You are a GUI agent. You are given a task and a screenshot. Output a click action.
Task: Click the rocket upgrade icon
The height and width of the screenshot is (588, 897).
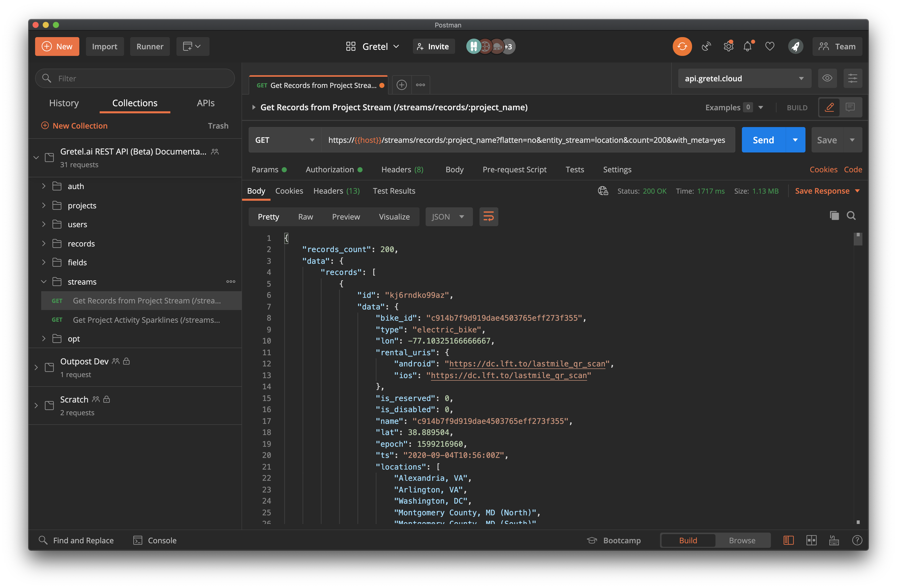coord(795,46)
